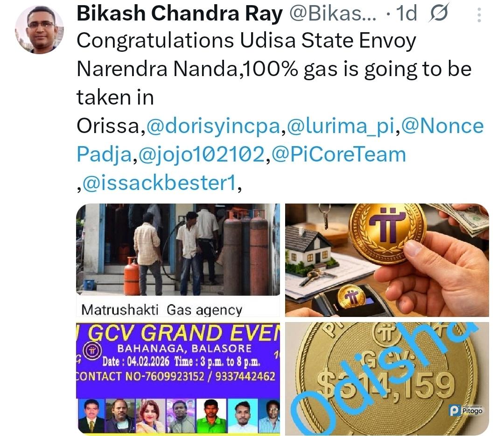Open the @issackbester1 mention
The width and height of the screenshot is (504, 436).
160,183
